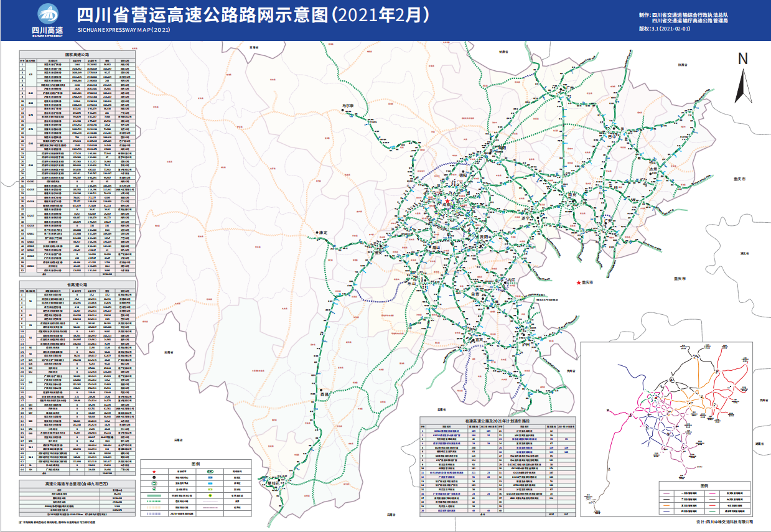The height and width of the screenshot is (532, 771).
Task: Click the 眉山 city label
Action: pos(437,247)
